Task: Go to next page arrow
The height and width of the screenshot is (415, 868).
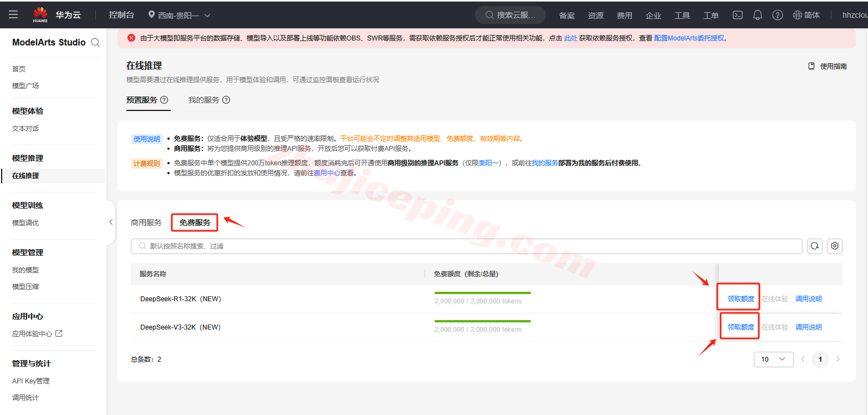Action: click(838, 359)
